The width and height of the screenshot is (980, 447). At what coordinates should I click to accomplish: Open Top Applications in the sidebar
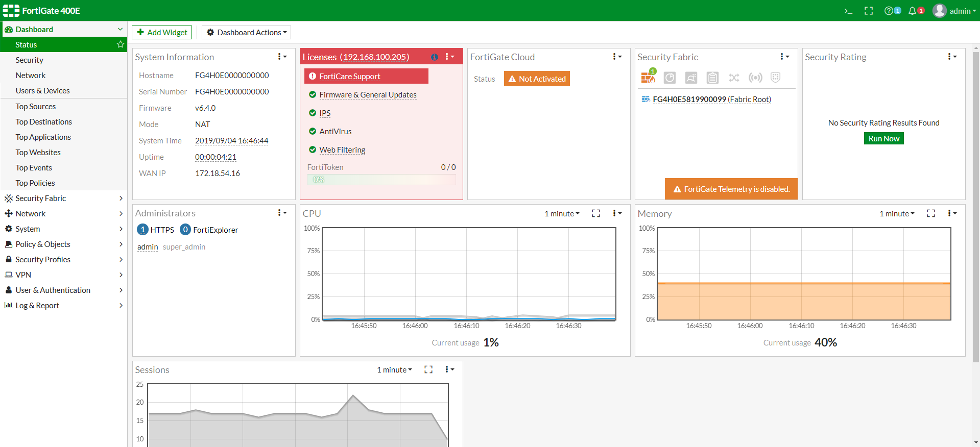tap(43, 137)
